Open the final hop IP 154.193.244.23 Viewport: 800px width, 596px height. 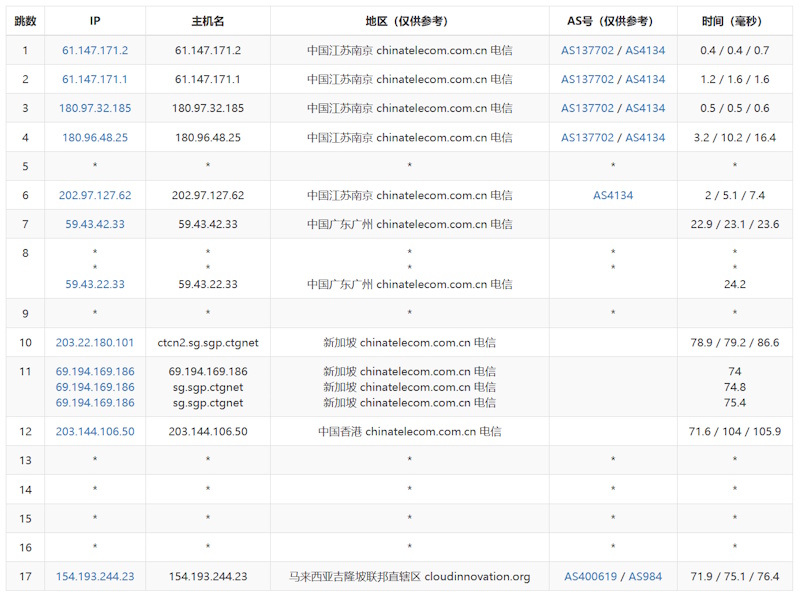point(95,577)
